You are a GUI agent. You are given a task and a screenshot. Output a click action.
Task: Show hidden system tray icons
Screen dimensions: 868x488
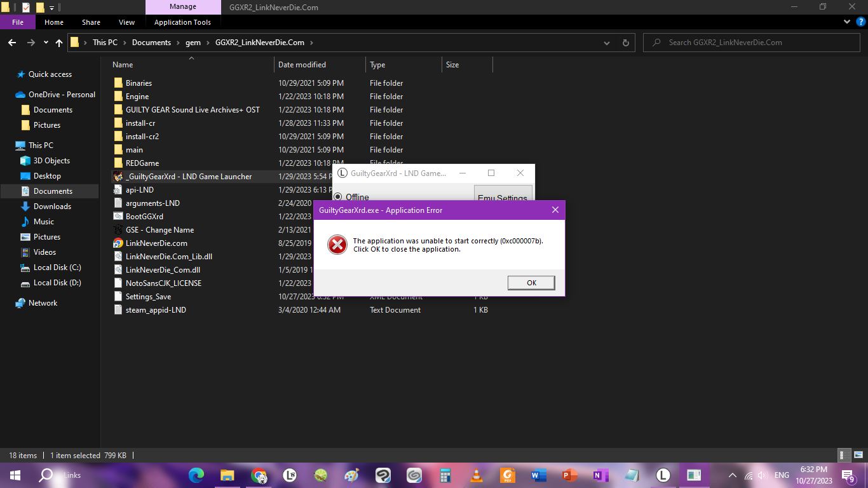click(732, 475)
